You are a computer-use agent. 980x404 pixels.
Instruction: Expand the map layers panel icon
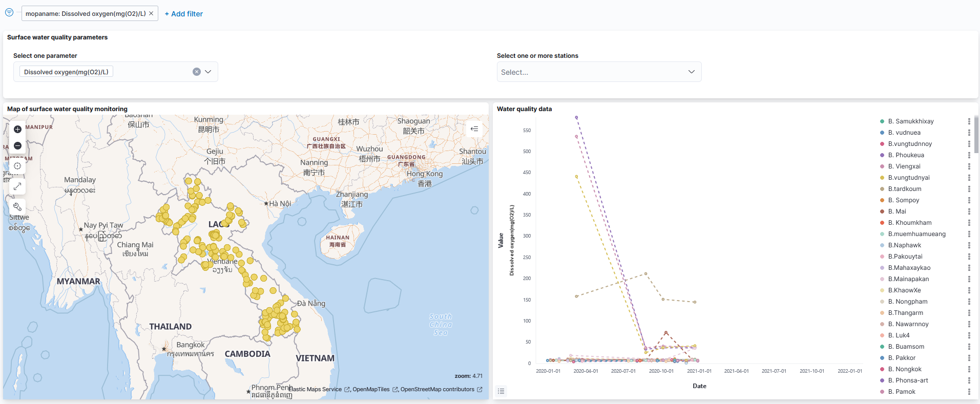pos(474,129)
